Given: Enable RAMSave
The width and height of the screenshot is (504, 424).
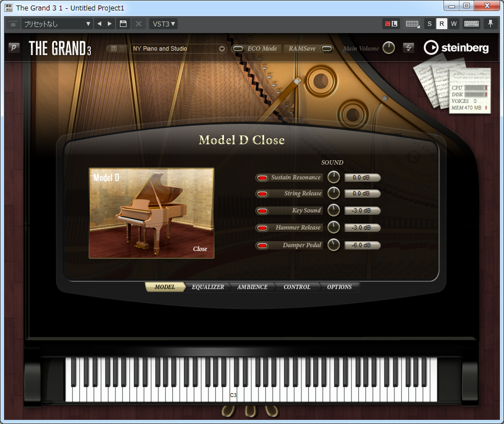Looking at the screenshot, I should pyautogui.click(x=327, y=48).
